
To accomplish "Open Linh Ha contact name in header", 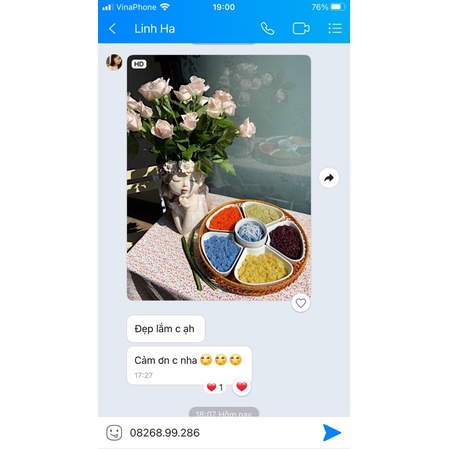I will [x=155, y=29].
